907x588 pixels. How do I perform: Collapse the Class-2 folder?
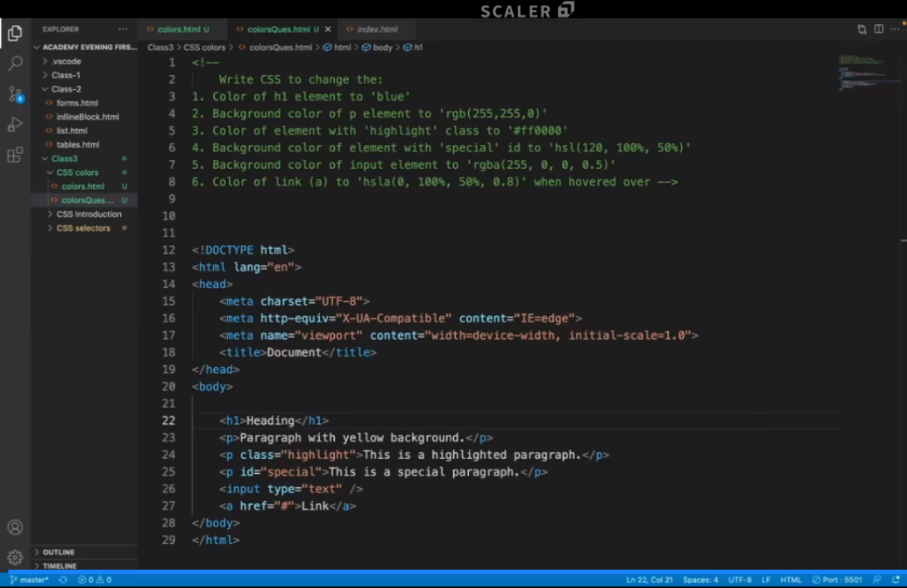pyautogui.click(x=66, y=89)
